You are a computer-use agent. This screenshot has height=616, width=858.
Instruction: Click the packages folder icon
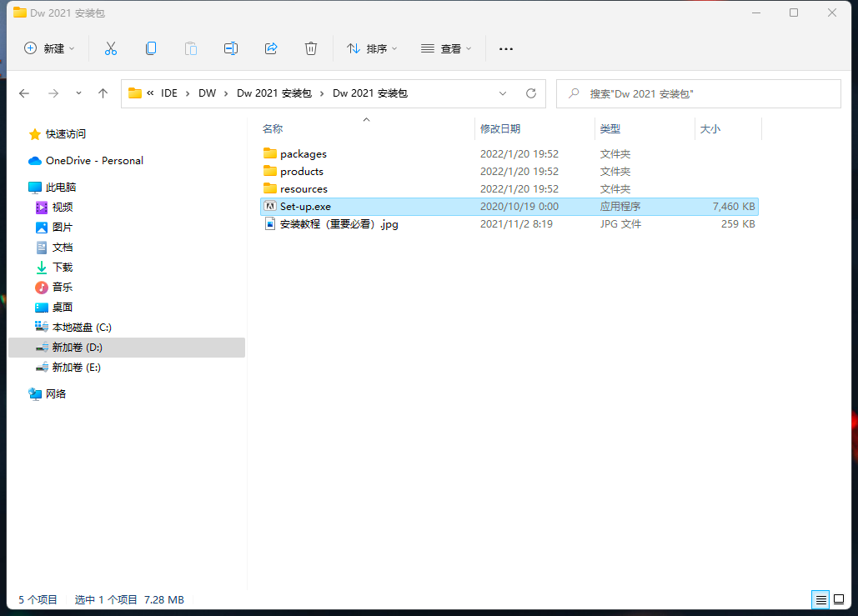[x=270, y=153]
